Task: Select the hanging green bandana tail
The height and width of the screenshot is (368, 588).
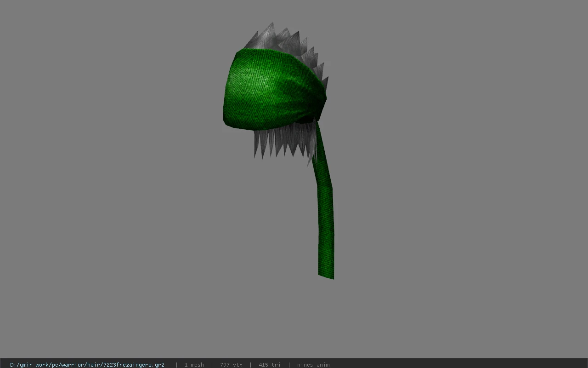Action: tap(325, 207)
